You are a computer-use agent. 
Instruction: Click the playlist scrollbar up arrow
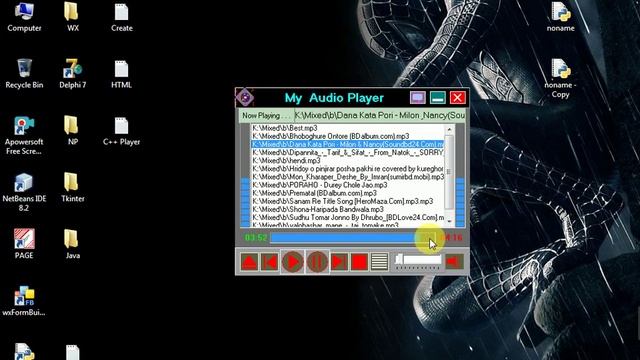tap(449, 129)
